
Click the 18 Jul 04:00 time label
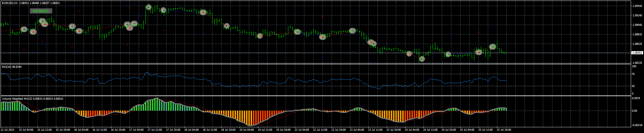point(192,130)
